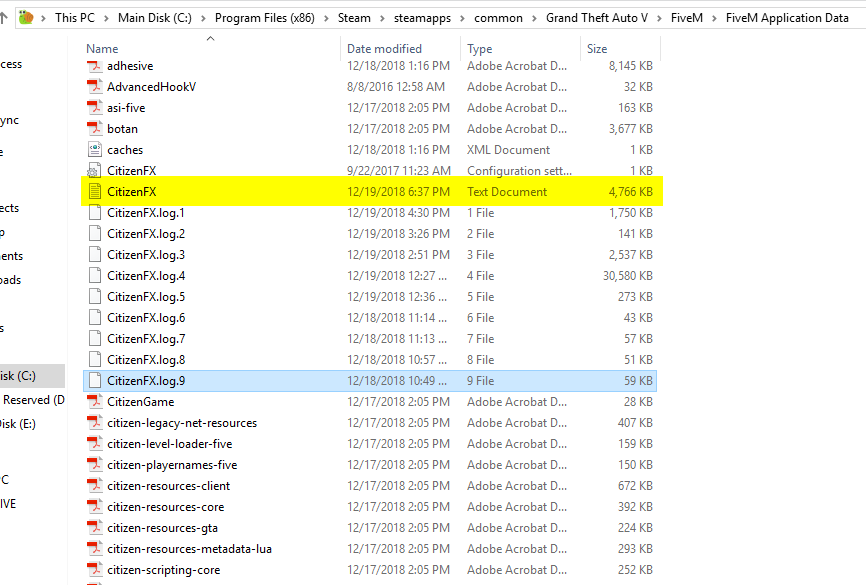Click the icon for citizen-resources-client
Image resolution: width=866 pixels, height=585 pixels.
(95, 486)
